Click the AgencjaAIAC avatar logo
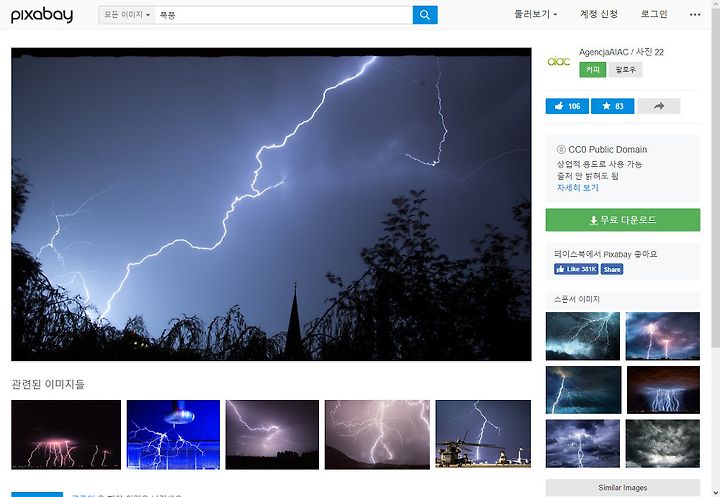This screenshot has height=497, width=720. pyautogui.click(x=559, y=61)
